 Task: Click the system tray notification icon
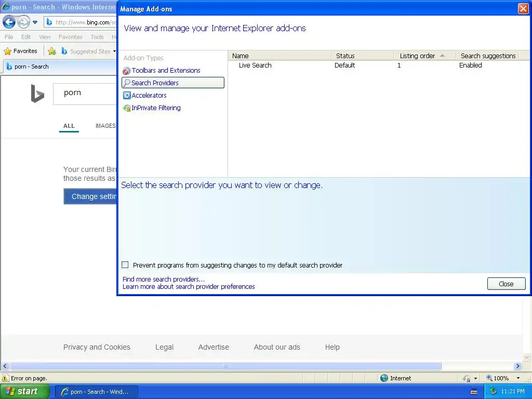click(493, 392)
